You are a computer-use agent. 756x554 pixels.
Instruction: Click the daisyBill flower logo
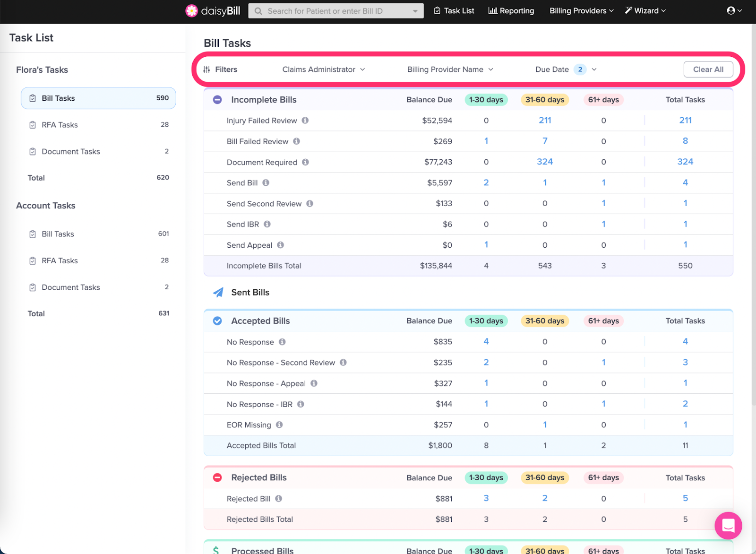click(191, 11)
